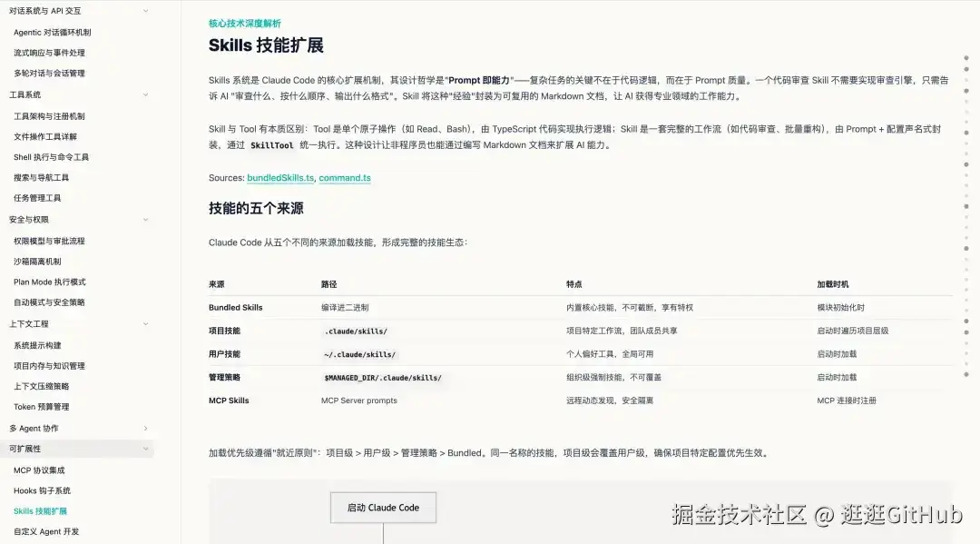Open 权限模型与审批流程 page

(x=49, y=241)
